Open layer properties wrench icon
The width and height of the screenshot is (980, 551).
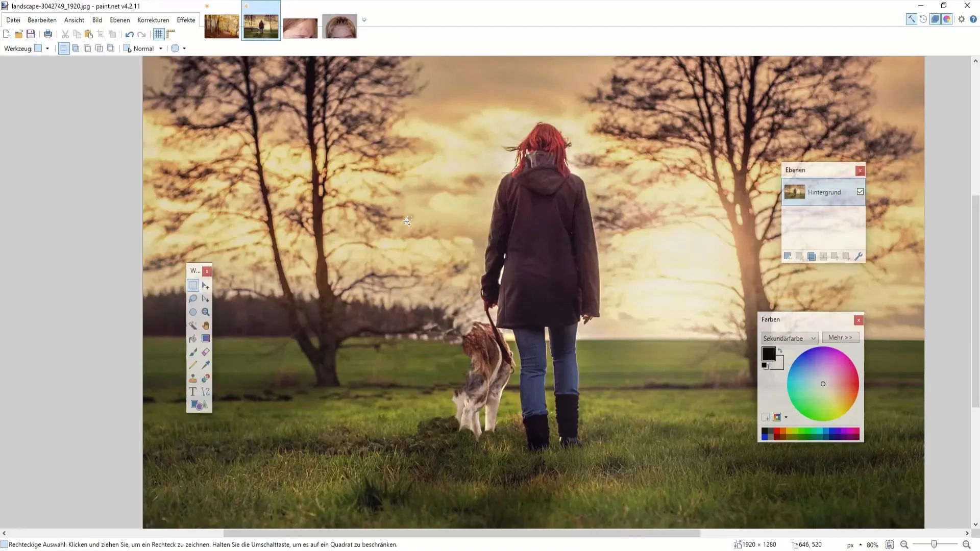tap(858, 257)
